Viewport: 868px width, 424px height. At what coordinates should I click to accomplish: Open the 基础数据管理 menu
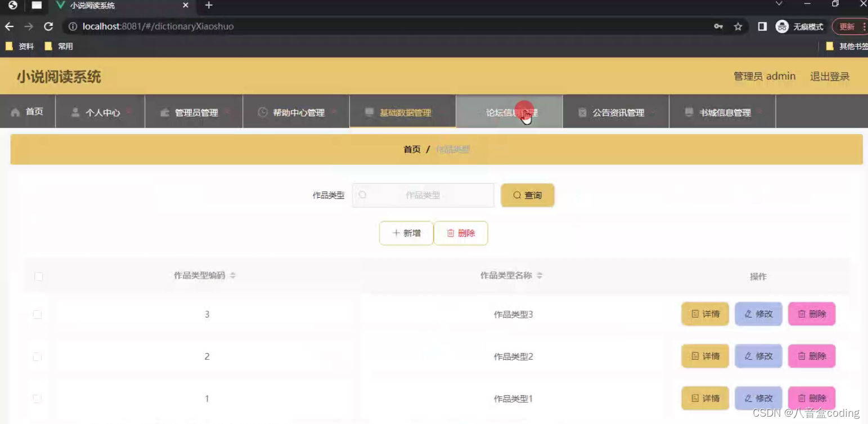pos(403,112)
